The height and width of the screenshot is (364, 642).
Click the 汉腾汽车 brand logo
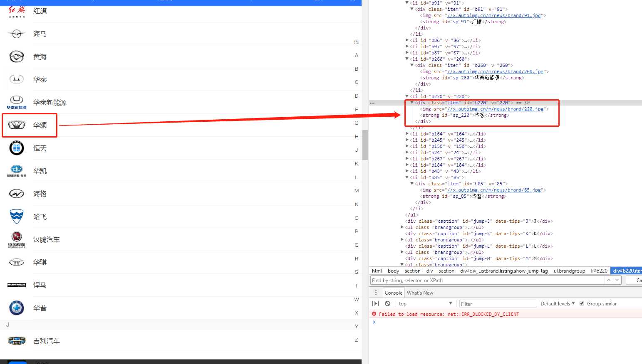click(17, 239)
